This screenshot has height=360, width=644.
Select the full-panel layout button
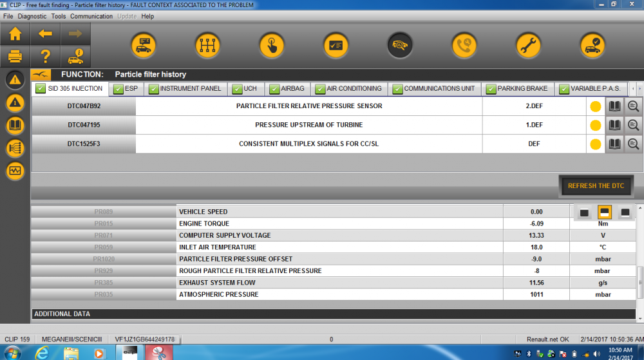(625, 213)
